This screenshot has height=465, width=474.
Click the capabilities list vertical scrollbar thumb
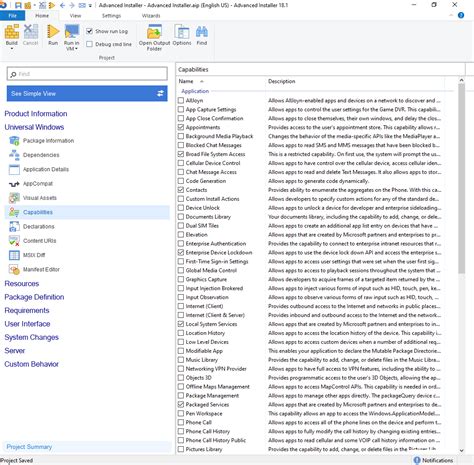(461, 178)
